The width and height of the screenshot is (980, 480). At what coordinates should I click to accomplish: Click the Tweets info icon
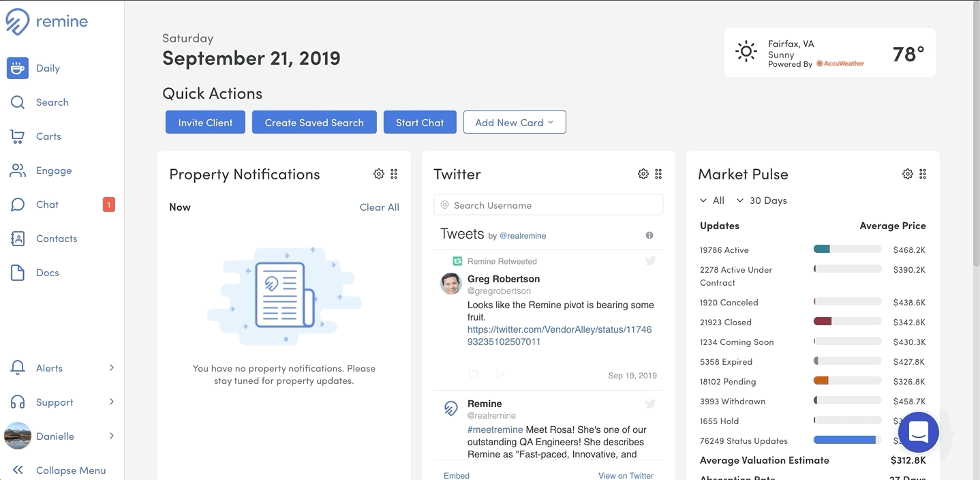[649, 235]
